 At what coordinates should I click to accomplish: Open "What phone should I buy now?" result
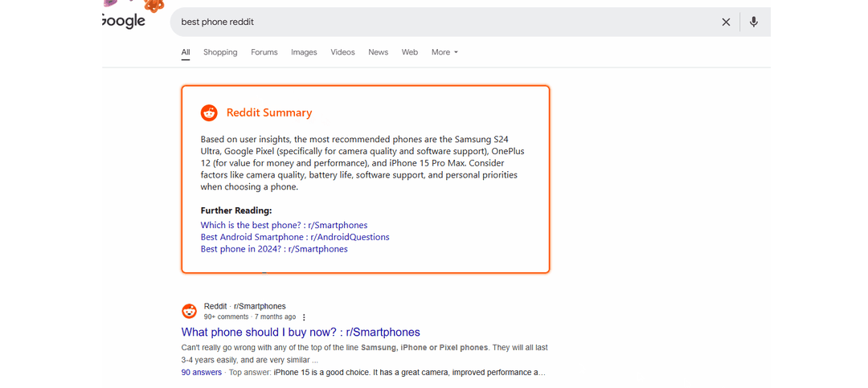301,333
